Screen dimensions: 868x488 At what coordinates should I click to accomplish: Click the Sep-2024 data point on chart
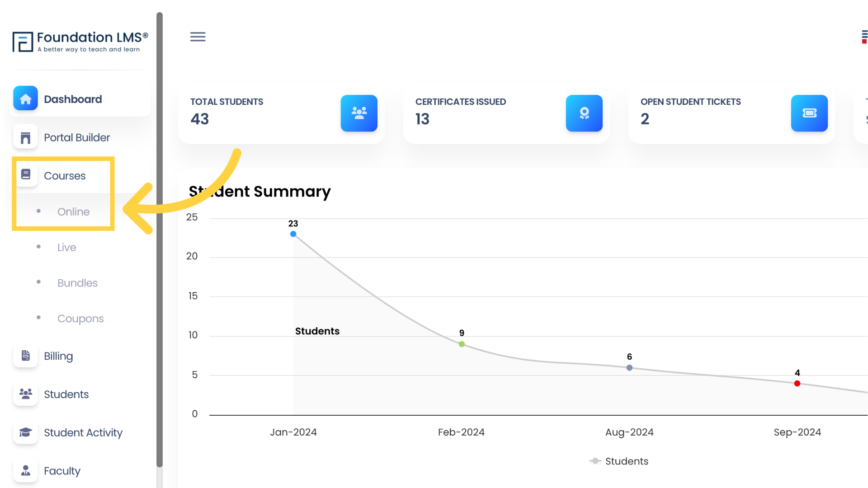tap(797, 383)
